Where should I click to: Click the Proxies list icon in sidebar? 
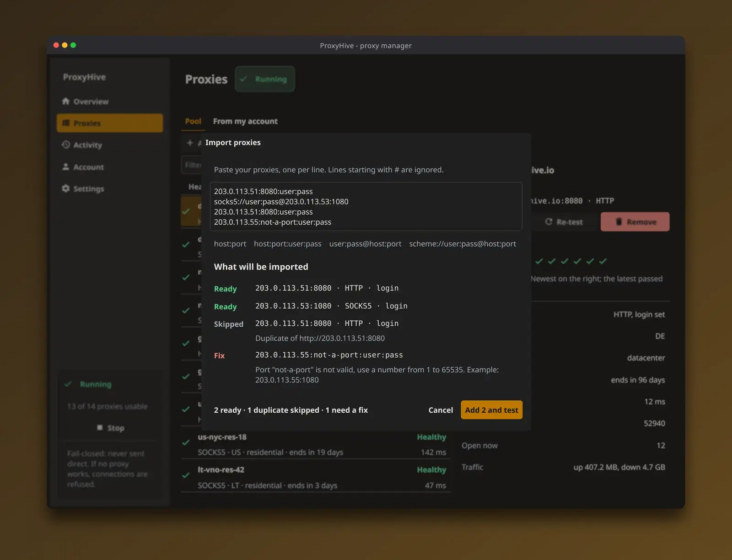pyautogui.click(x=66, y=123)
